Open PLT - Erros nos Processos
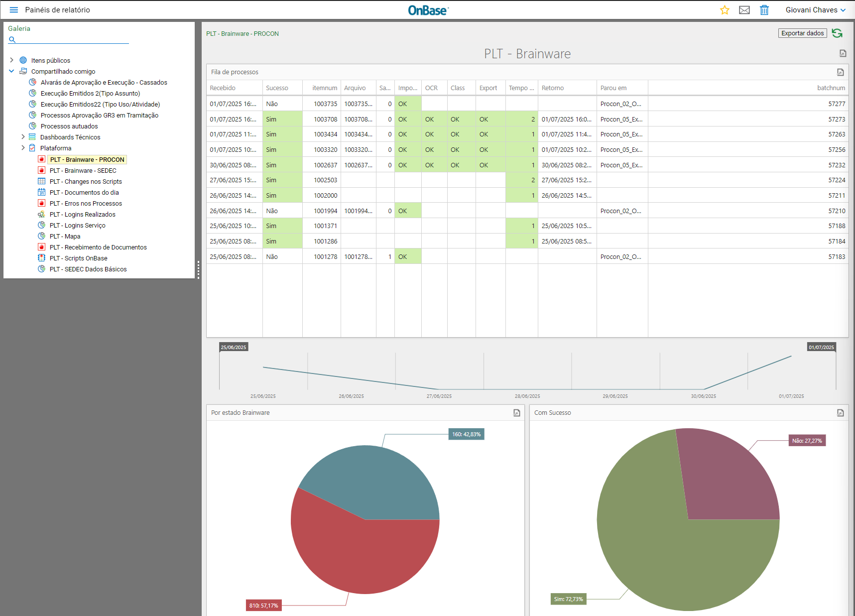The height and width of the screenshot is (616, 855). coord(86,204)
